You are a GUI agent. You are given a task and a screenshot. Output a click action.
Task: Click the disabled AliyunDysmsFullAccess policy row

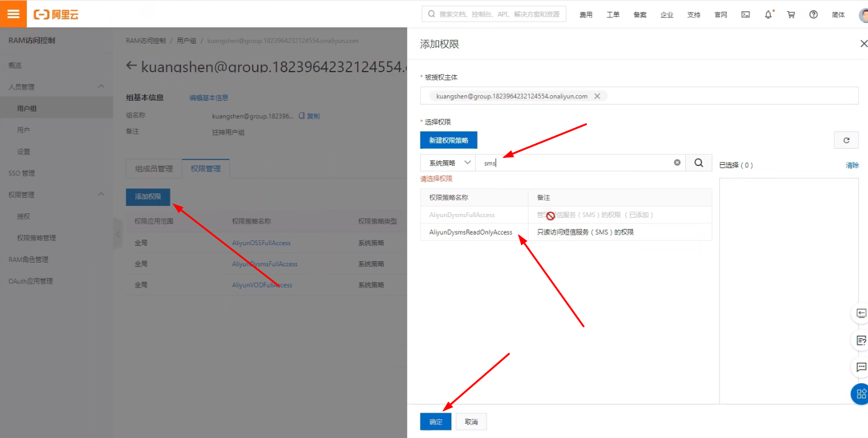pos(566,215)
